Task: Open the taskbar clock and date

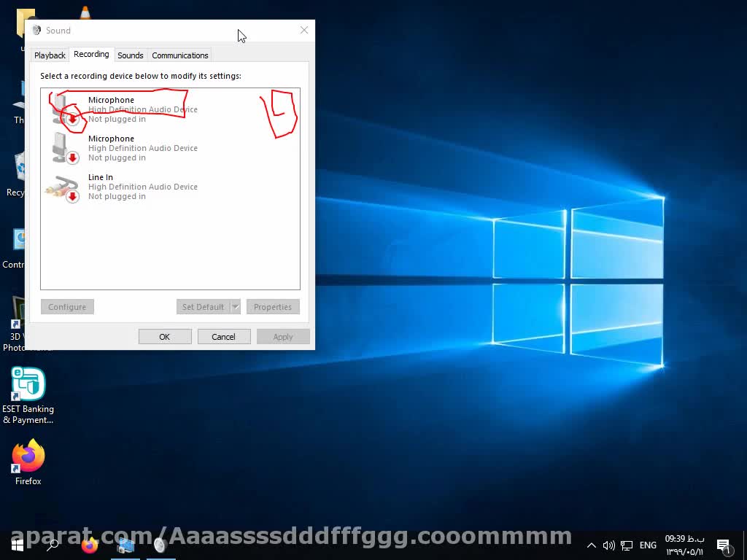Action: [684, 545]
